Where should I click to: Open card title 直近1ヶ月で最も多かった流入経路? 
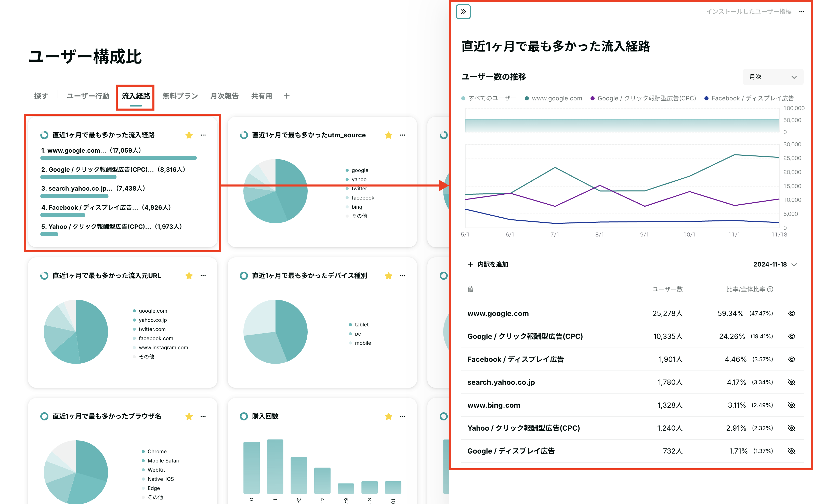(x=103, y=135)
